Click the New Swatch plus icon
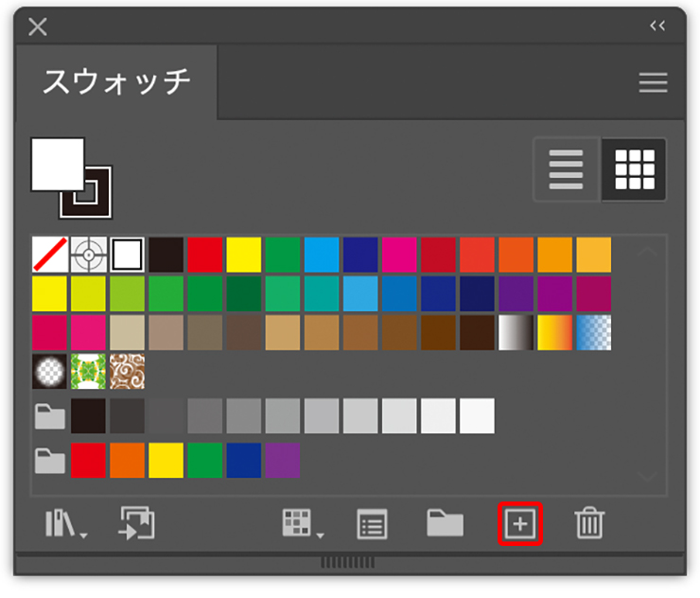Image resolution: width=700 pixels, height=598 pixels. tap(519, 524)
